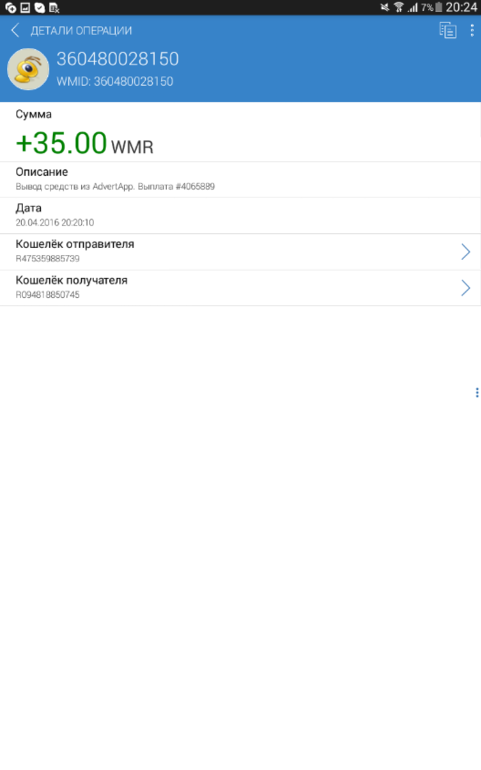Tap the WebMoney ant avatar
Viewport: 481px width, 770px height.
pos(28,69)
